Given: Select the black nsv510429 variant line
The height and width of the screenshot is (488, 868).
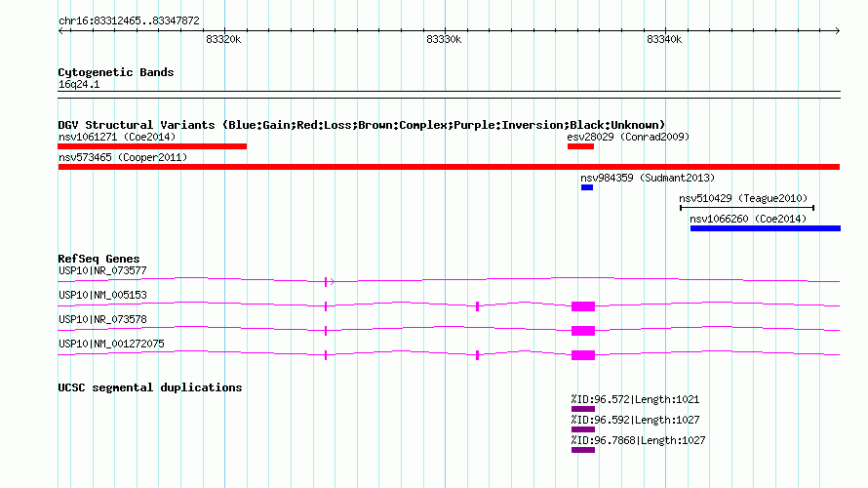Looking at the screenshot, I should coord(747,208).
